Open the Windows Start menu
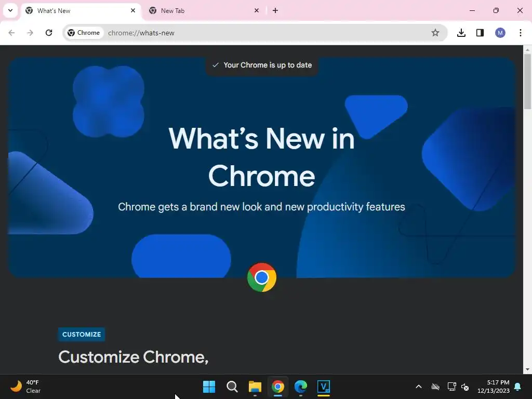This screenshot has height=399, width=532. point(209,386)
